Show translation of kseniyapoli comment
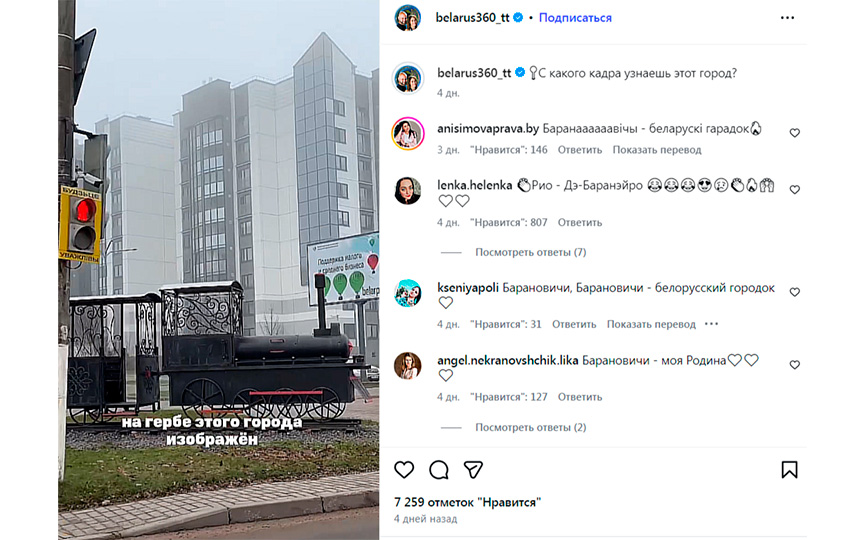This screenshot has height=540, width=865. [651, 324]
